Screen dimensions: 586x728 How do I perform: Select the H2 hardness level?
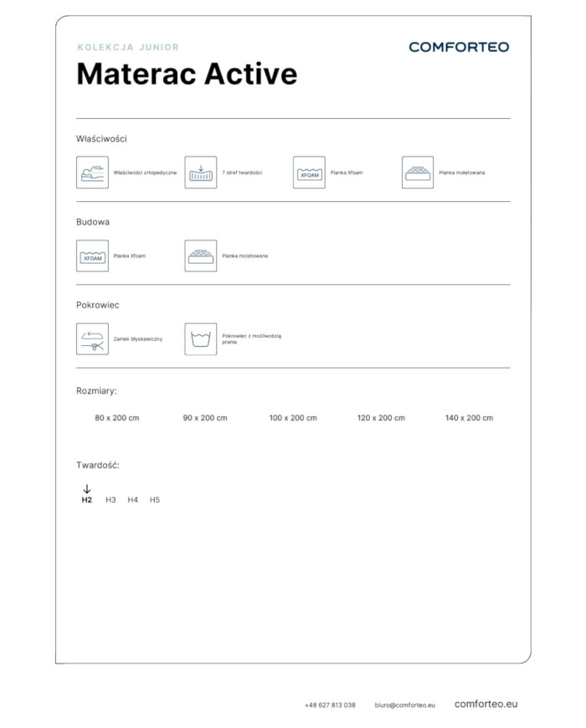(87, 500)
